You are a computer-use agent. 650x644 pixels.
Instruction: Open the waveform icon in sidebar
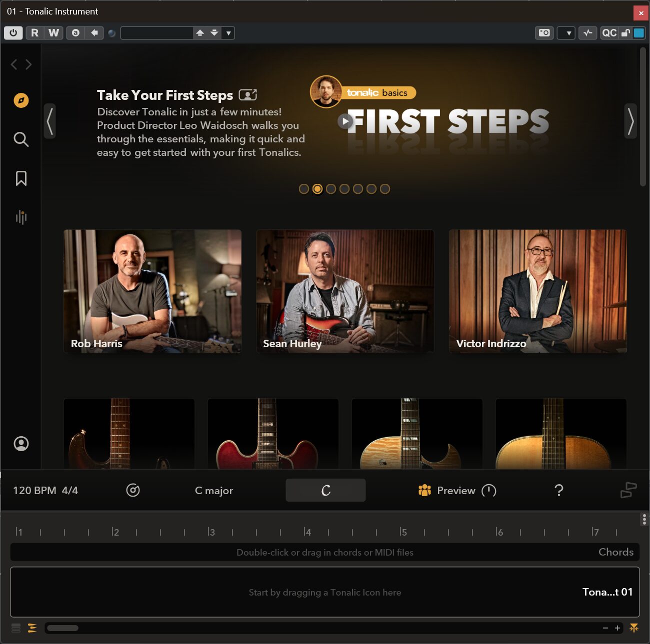[x=21, y=217]
